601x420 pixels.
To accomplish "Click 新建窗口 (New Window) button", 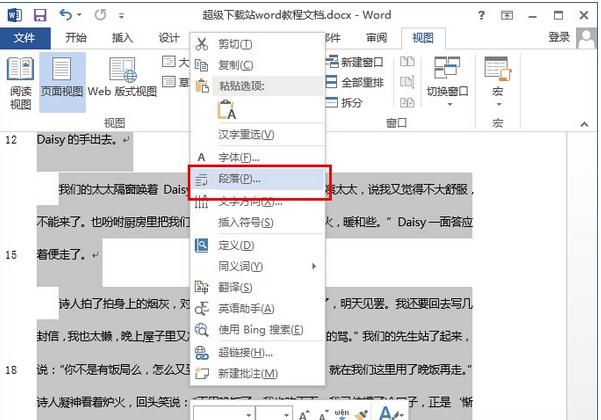I will [x=355, y=62].
